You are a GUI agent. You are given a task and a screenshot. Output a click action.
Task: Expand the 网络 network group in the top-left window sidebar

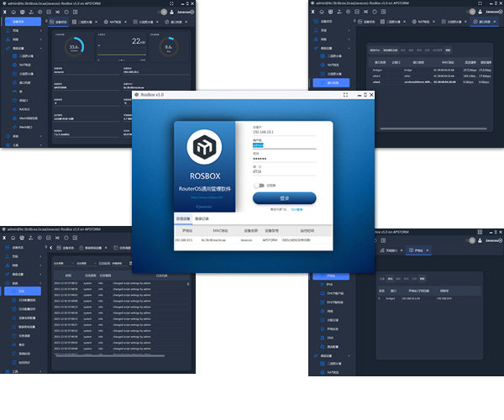pos(24,39)
